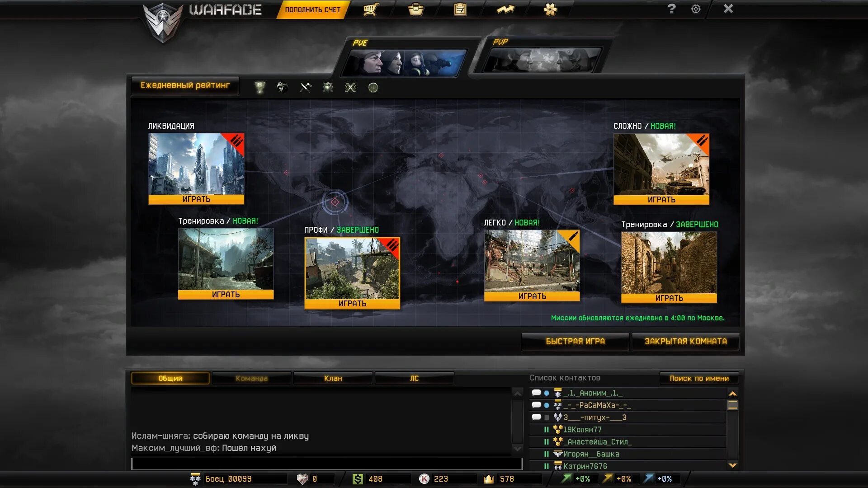Select contact _Анастейша_Стил_
The image size is (868, 488).
coord(628,442)
